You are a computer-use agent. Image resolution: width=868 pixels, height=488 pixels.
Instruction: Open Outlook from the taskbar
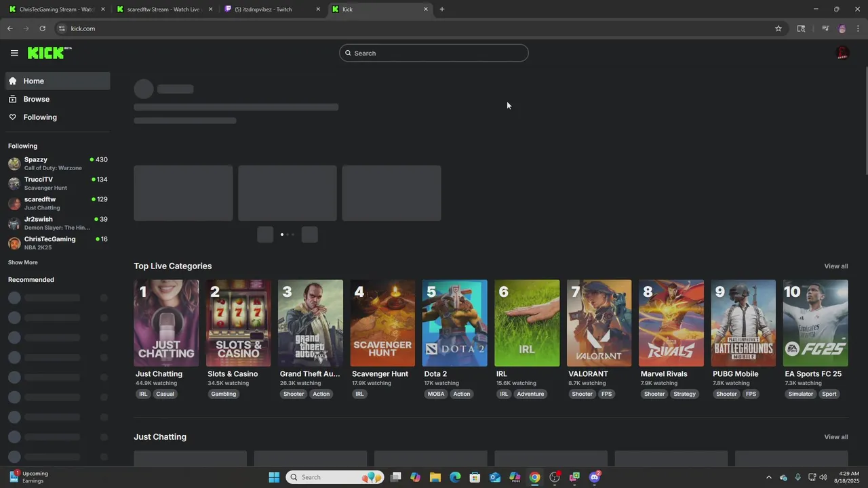click(x=495, y=477)
